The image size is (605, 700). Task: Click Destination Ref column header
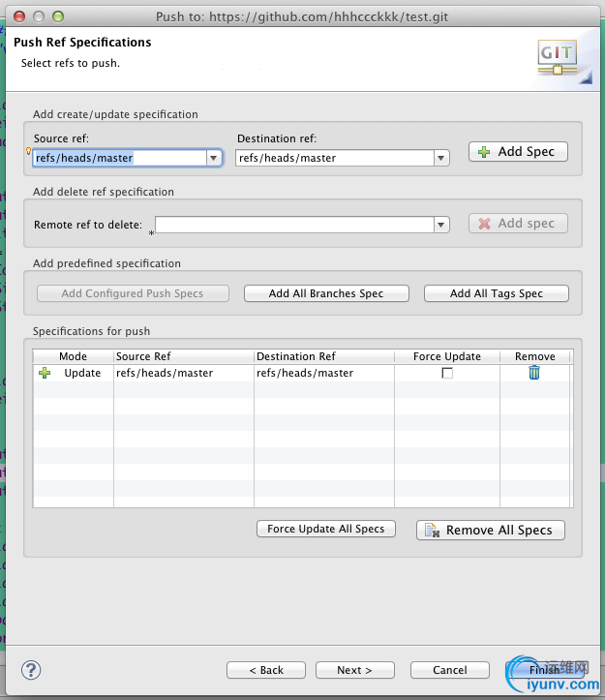324,356
